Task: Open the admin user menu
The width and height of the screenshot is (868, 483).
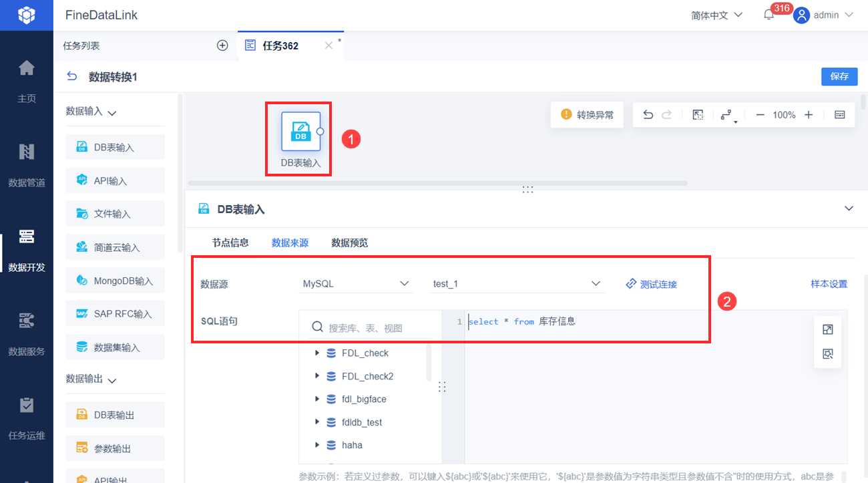Action: 823,15
